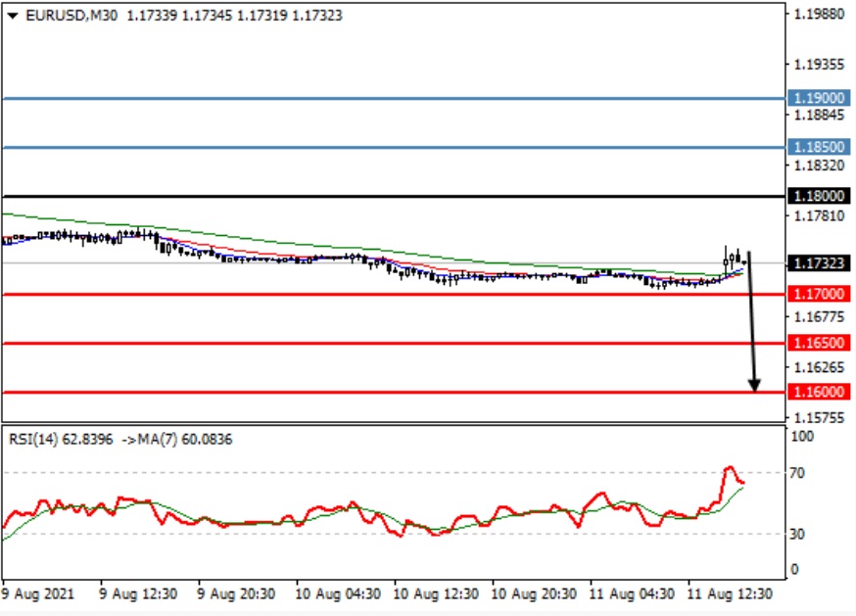
Task: Click the EURUSD,M30 chart title text
Action: [x=71, y=16]
